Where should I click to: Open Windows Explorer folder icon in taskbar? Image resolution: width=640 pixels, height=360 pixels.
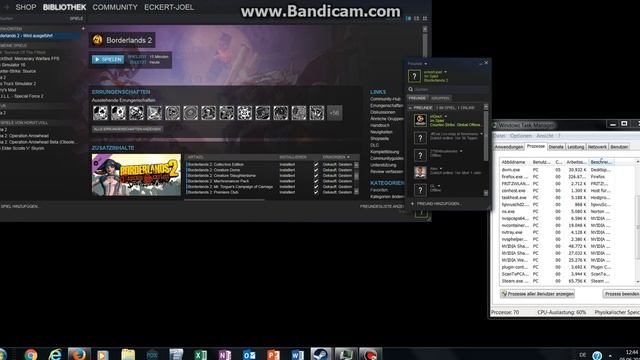(128, 354)
